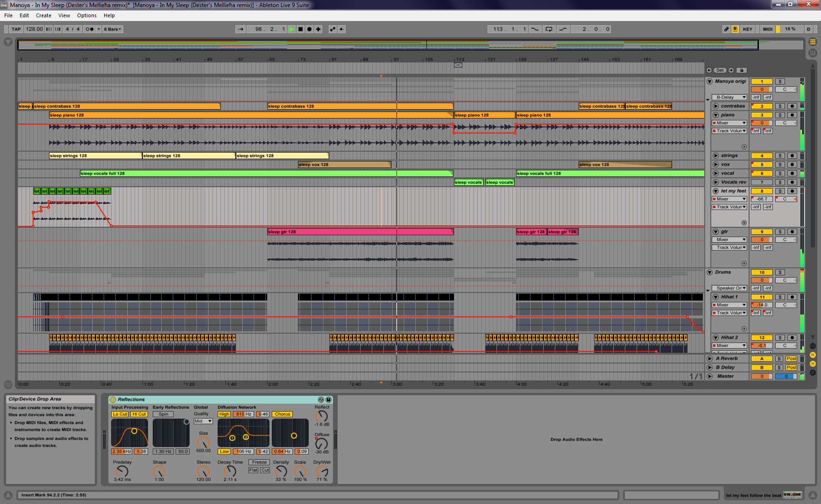Collapse the Drums group track
Viewport: 821px width, 504px height.
point(709,273)
